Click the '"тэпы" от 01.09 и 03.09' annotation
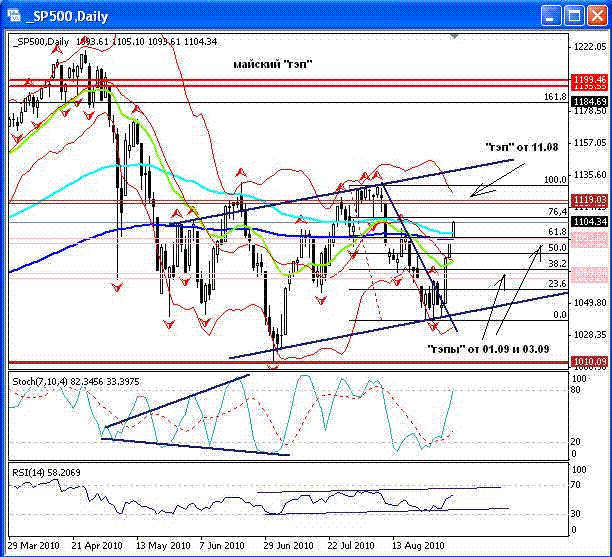612x557 pixels. click(x=488, y=349)
